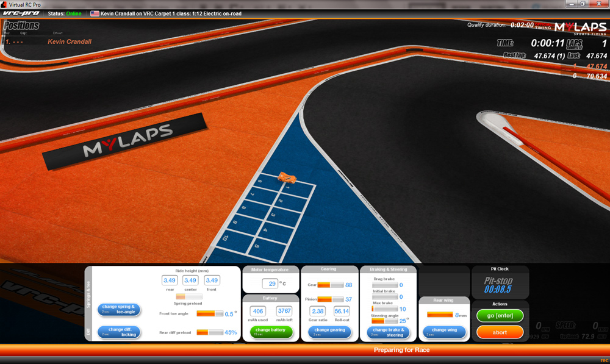The image size is (610, 364).
Task: Click the lap 0 time 70.634
Action: click(597, 76)
